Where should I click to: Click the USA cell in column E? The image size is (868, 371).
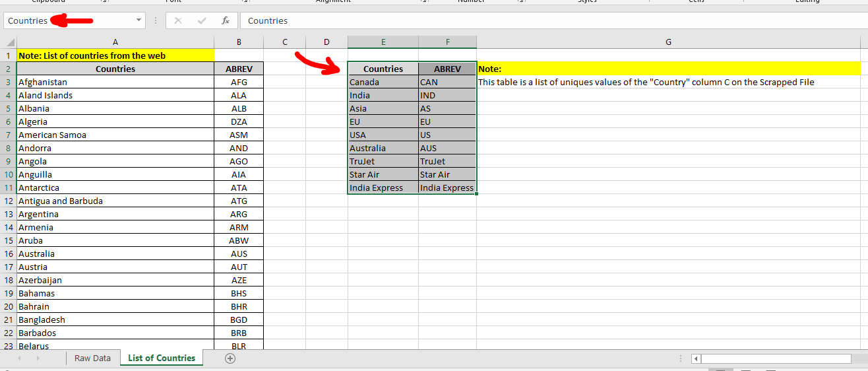383,135
